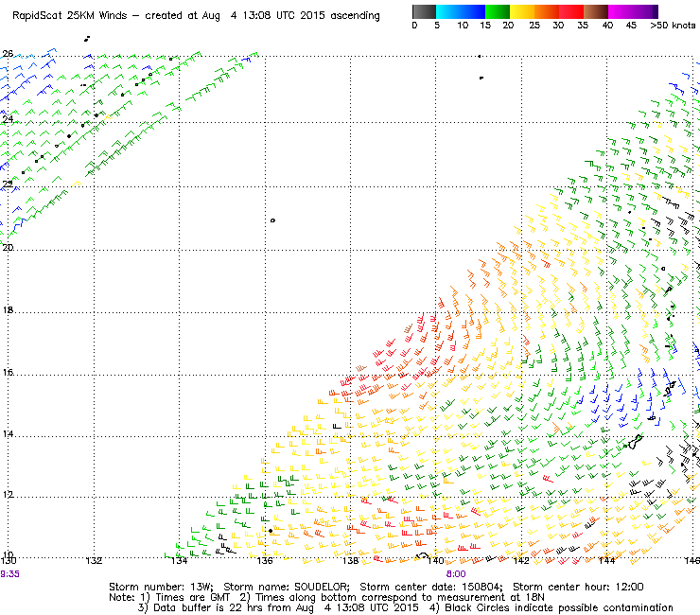Click the cyan-blue 5-15 knots legend band
The height and width of the screenshot is (615, 700).
coord(460,11)
